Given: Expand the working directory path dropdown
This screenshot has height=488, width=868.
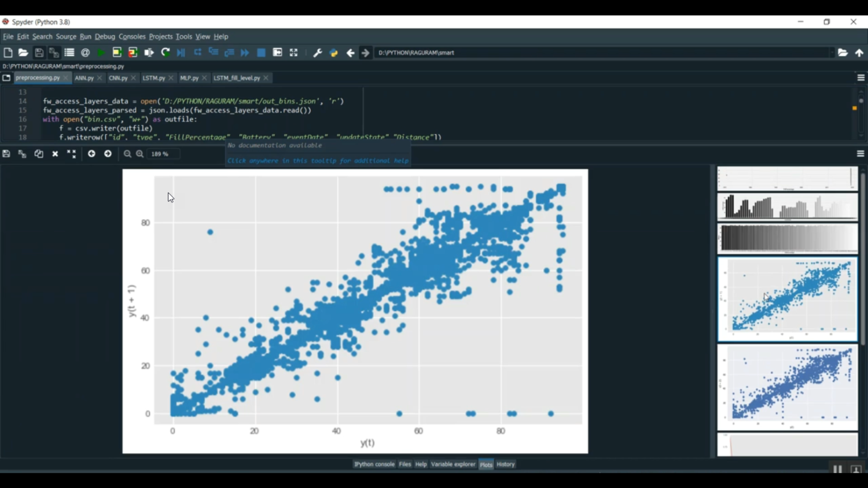Looking at the screenshot, I should coord(832,53).
